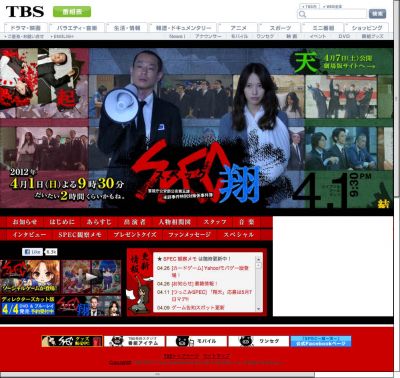
Task: Open the ショッピング tab
Action: coord(367,28)
